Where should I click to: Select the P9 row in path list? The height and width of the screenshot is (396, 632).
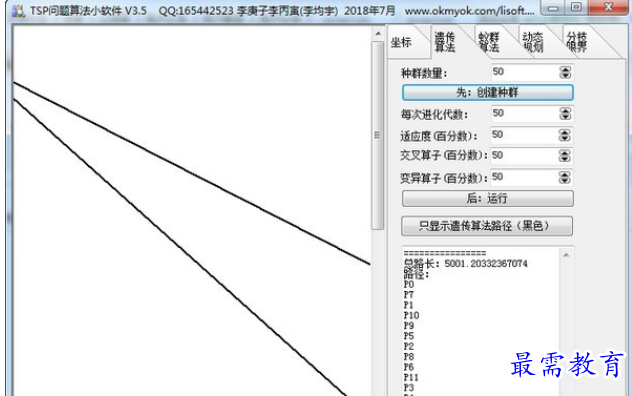409,326
